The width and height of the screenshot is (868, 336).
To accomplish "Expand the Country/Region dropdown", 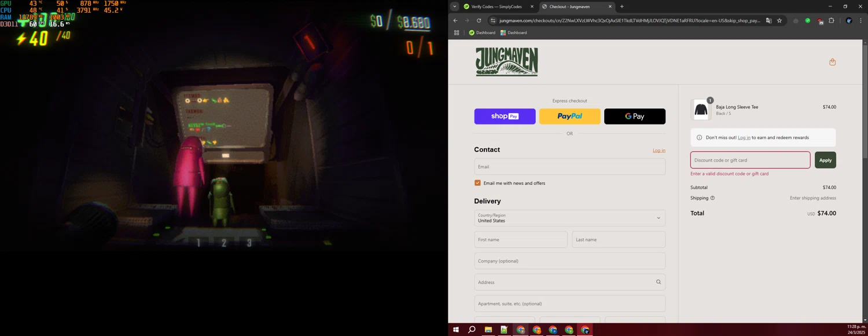I will (x=569, y=218).
